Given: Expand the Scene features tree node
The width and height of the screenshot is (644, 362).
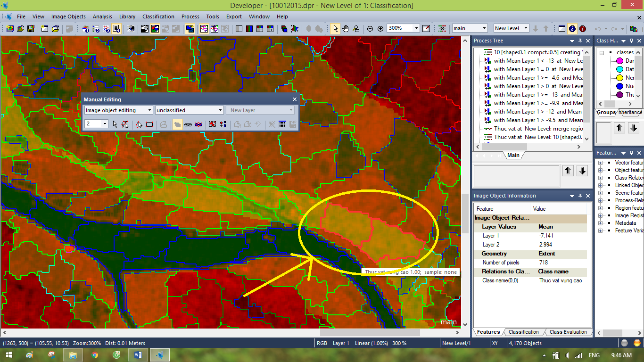Looking at the screenshot, I should (x=601, y=193).
